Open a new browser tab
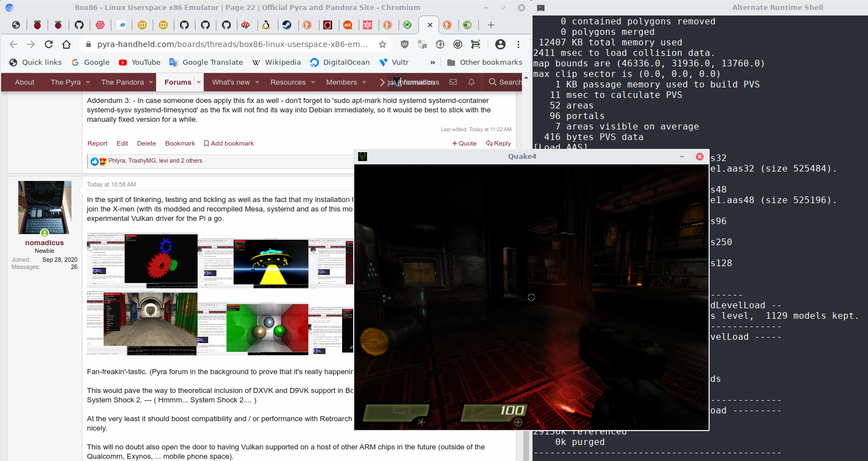Viewport: 868px width, 461px height. (490, 25)
